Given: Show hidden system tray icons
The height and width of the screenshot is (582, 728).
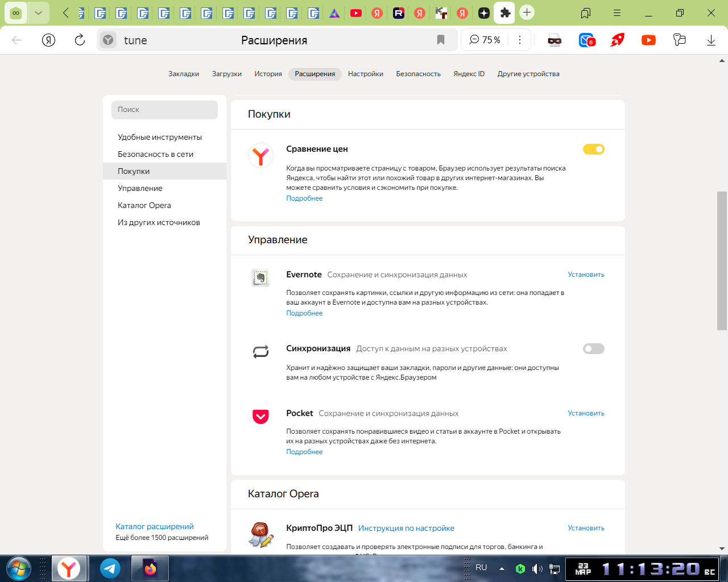Looking at the screenshot, I should coord(502,568).
